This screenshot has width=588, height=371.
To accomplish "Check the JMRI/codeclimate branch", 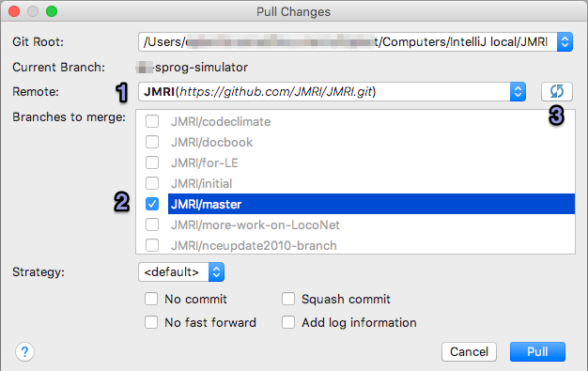I will [152, 121].
